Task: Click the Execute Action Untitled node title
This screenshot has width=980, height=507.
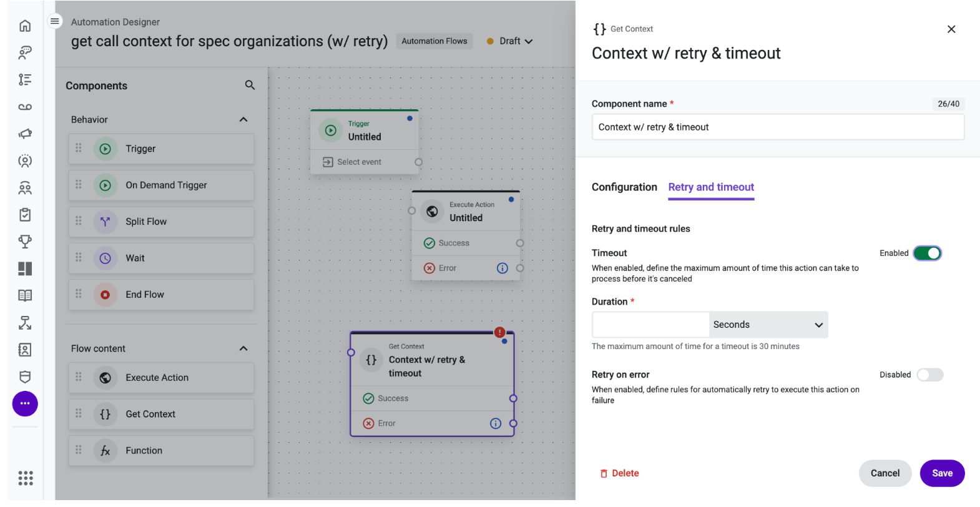Action: [x=466, y=218]
